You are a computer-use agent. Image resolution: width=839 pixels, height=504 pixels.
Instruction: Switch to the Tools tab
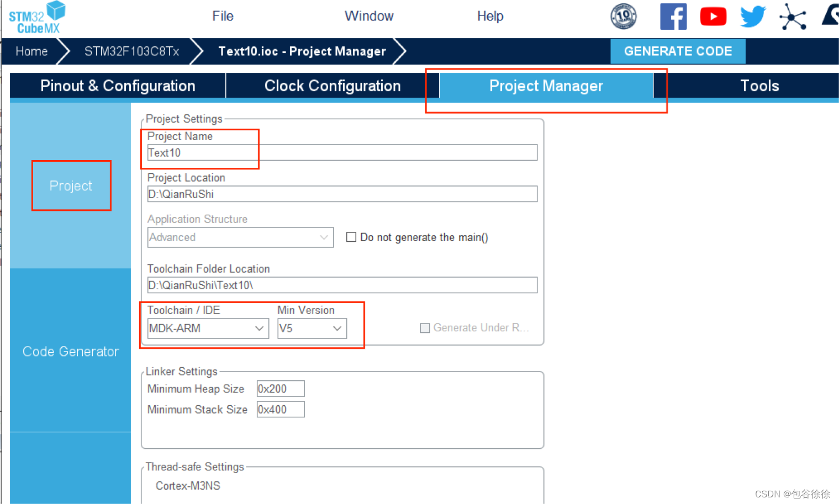(x=759, y=86)
